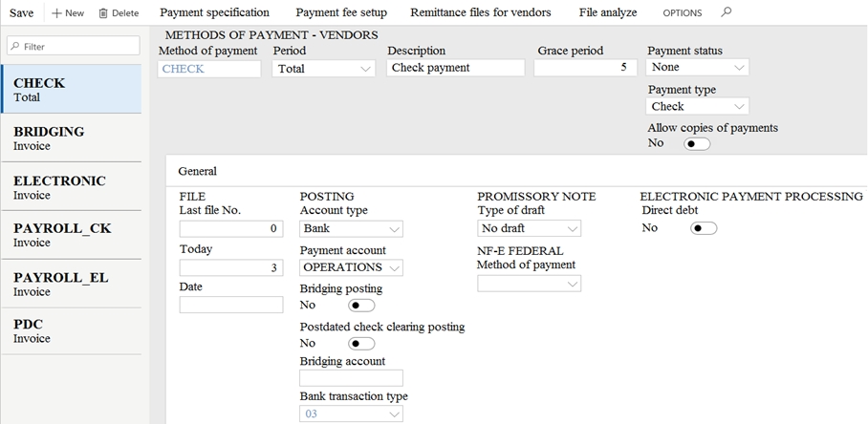
Task: Toggle Allow copies of payments switch
Action: [696, 144]
